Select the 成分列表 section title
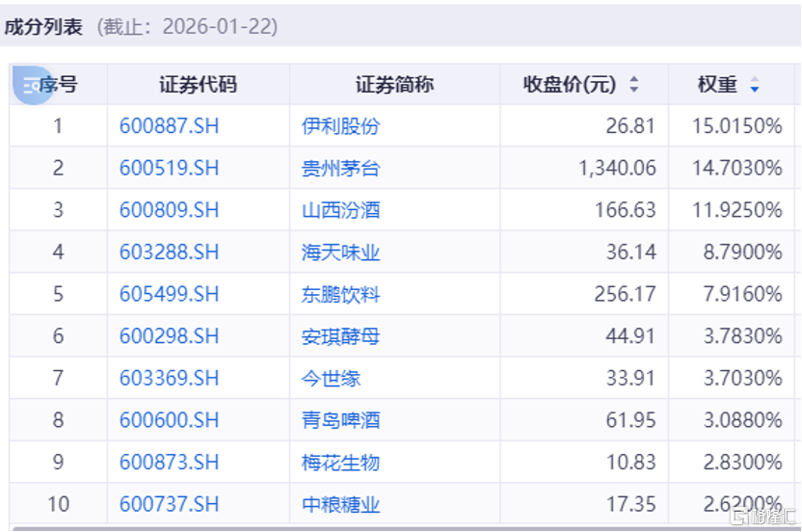This screenshot has height=532, width=802. [43, 27]
